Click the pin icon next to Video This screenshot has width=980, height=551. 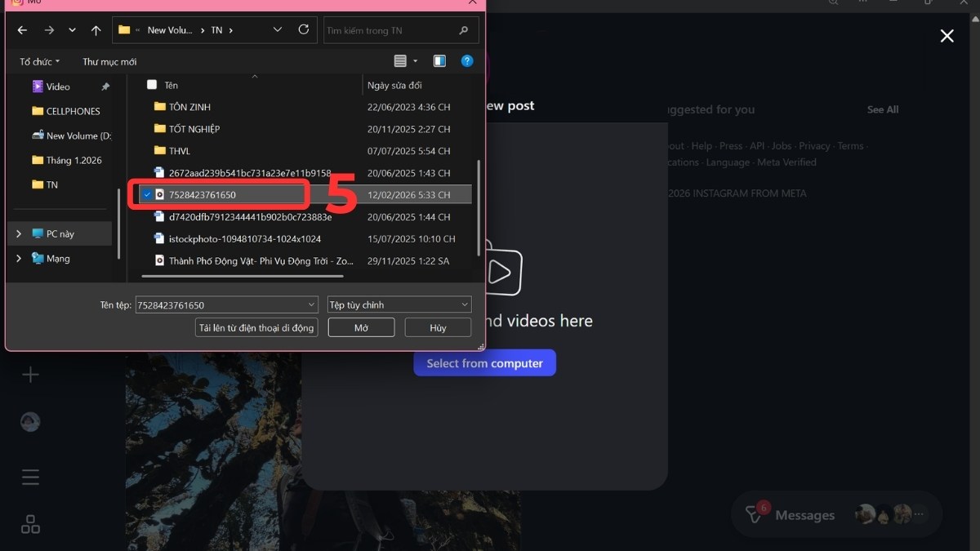point(105,86)
